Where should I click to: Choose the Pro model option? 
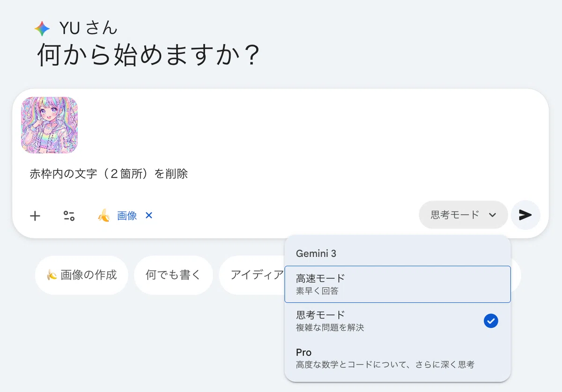coord(397,358)
